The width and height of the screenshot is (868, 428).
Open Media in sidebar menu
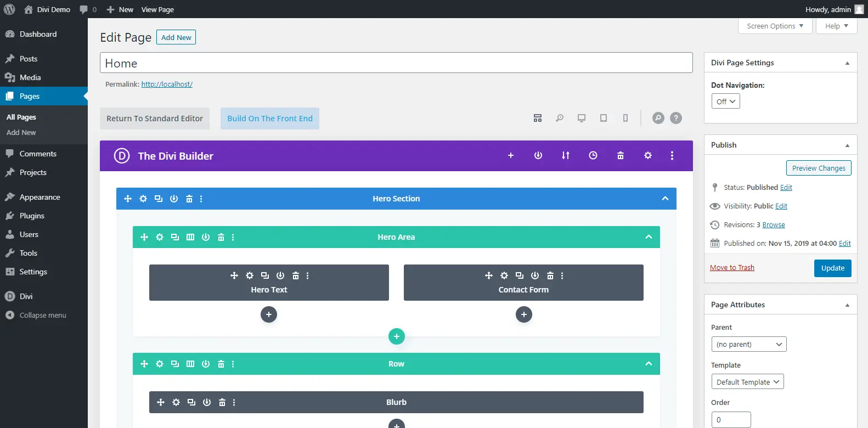44,77
